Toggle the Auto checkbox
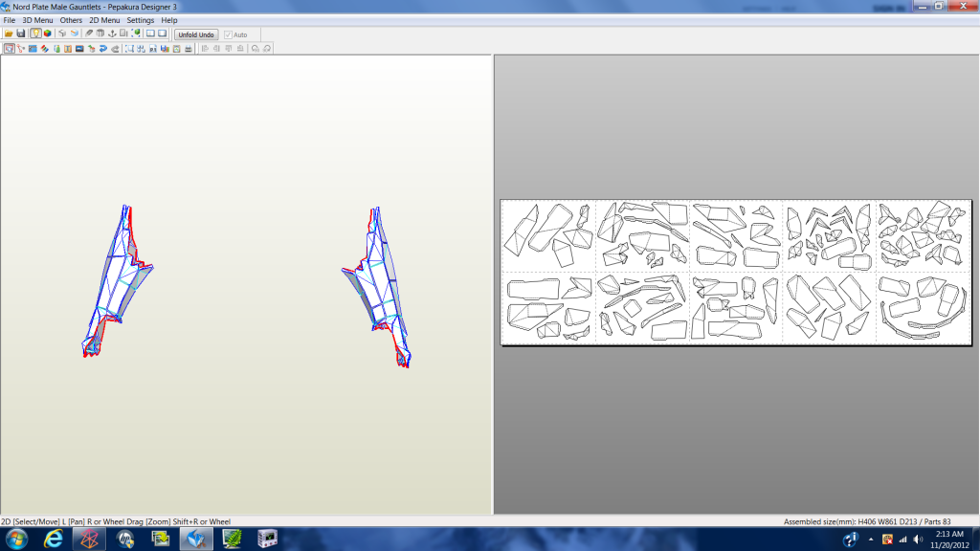Image resolution: width=980 pixels, height=551 pixels. pyautogui.click(x=228, y=35)
